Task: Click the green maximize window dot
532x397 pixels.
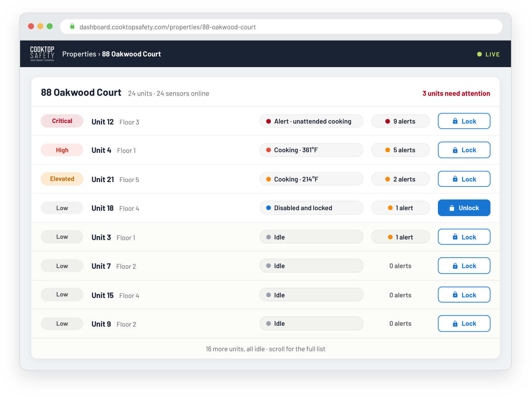Action: [50, 26]
